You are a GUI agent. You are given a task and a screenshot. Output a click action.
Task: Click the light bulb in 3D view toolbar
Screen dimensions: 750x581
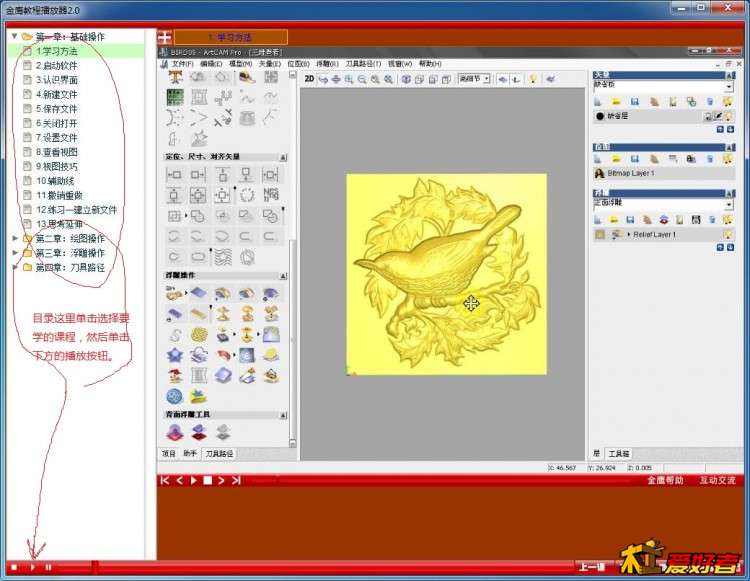click(533, 79)
